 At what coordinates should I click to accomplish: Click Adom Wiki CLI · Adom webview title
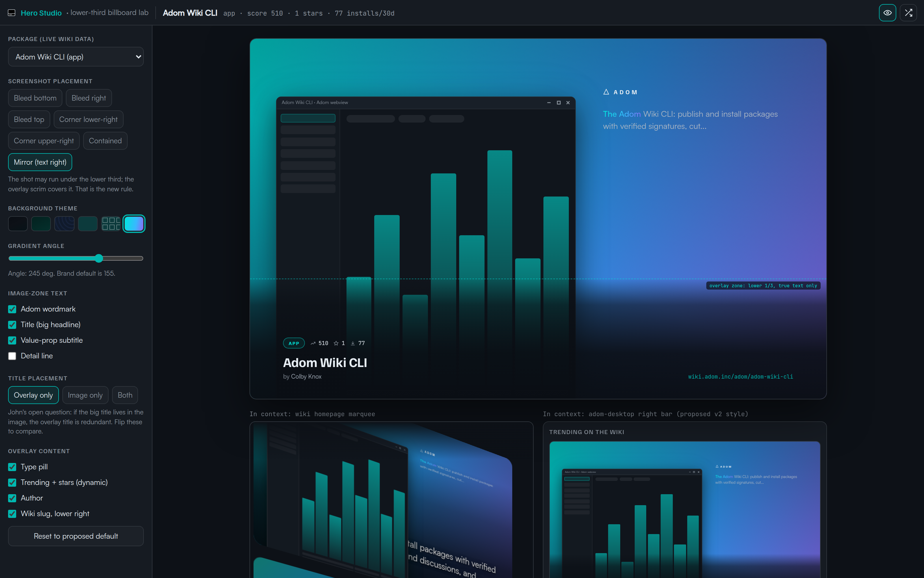click(x=315, y=102)
